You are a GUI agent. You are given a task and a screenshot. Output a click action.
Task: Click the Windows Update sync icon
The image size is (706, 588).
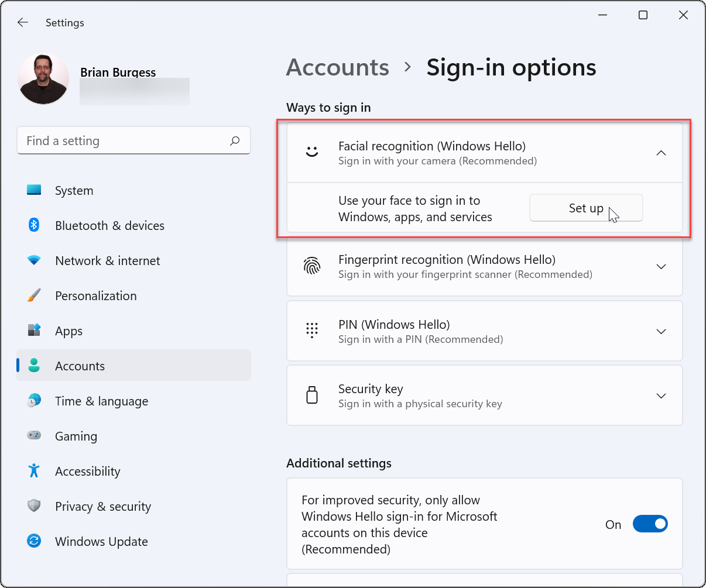[x=34, y=541]
